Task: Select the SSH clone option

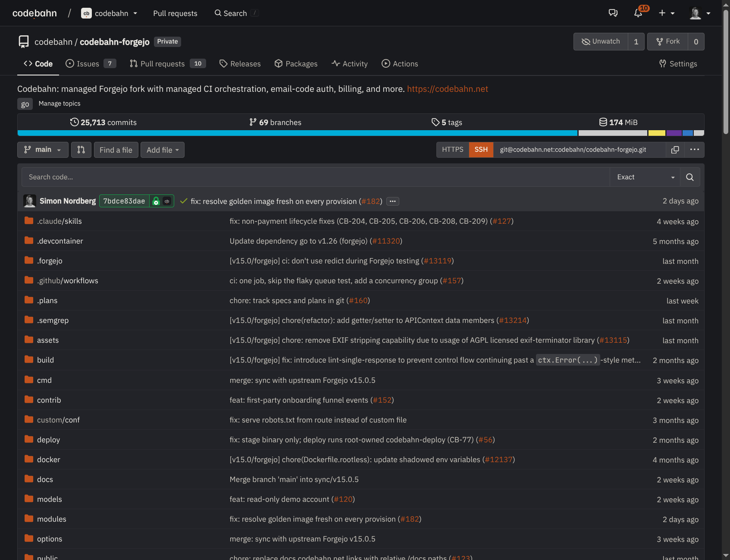Action: click(481, 150)
